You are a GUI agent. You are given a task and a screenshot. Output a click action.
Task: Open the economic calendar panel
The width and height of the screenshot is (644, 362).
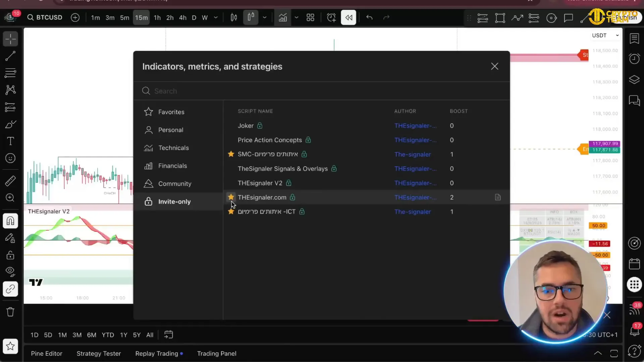coord(634,264)
